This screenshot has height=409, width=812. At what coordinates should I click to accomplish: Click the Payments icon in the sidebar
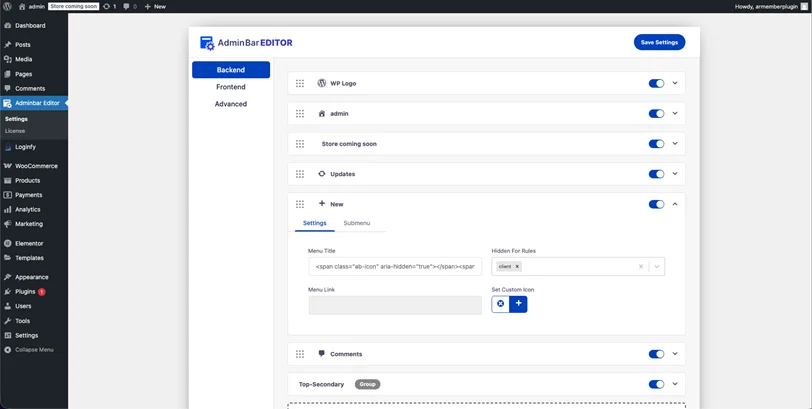[7, 195]
